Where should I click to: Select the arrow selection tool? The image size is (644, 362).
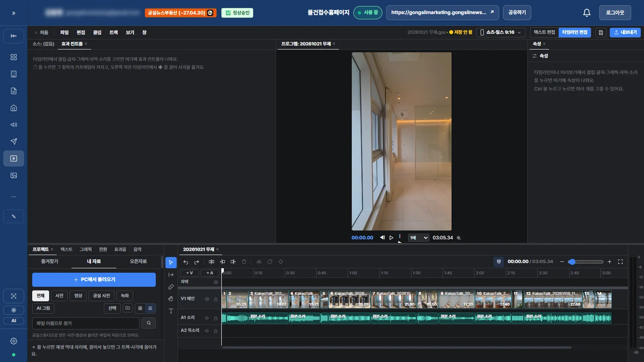(171, 262)
